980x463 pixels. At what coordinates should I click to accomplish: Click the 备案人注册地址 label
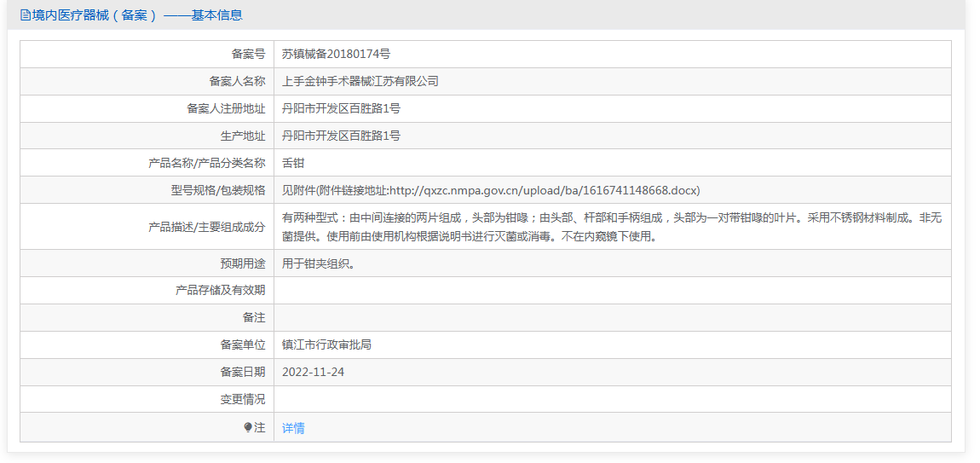coord(226,108)
